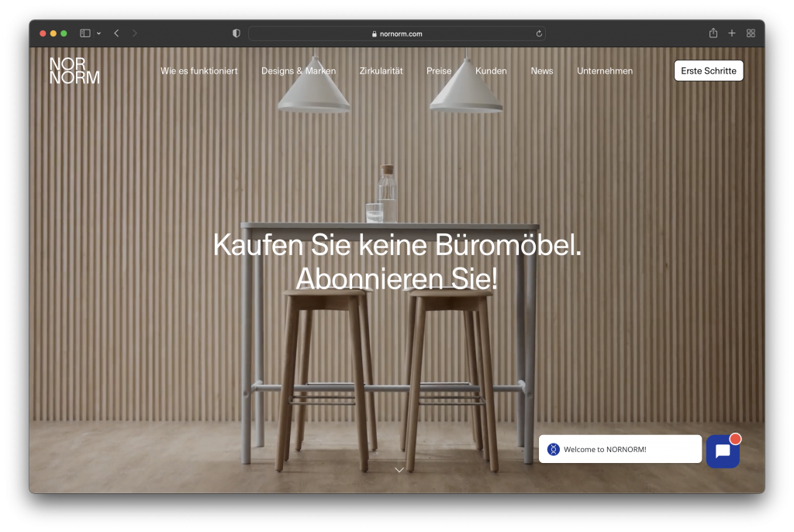Image resolution: width=794 pixels, height=532 pixels.
Task: Go back using the back arrow
Action: [116, 33]
